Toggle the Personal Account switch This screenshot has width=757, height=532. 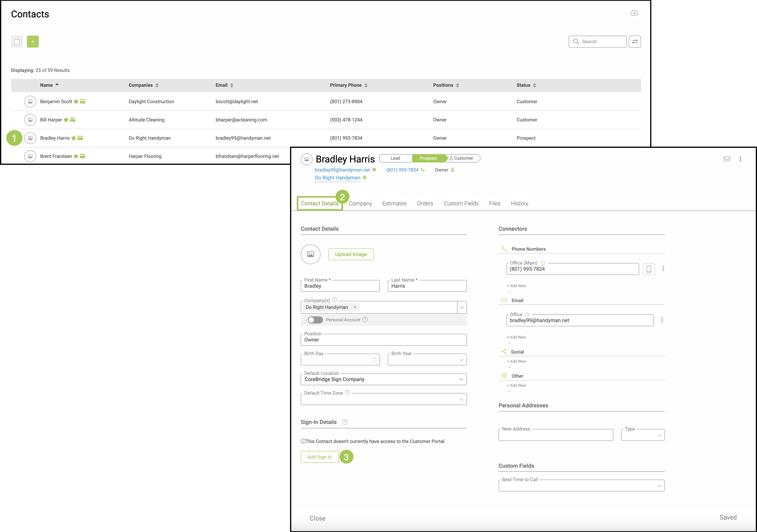pyautogui.click(x=315, y=320)
